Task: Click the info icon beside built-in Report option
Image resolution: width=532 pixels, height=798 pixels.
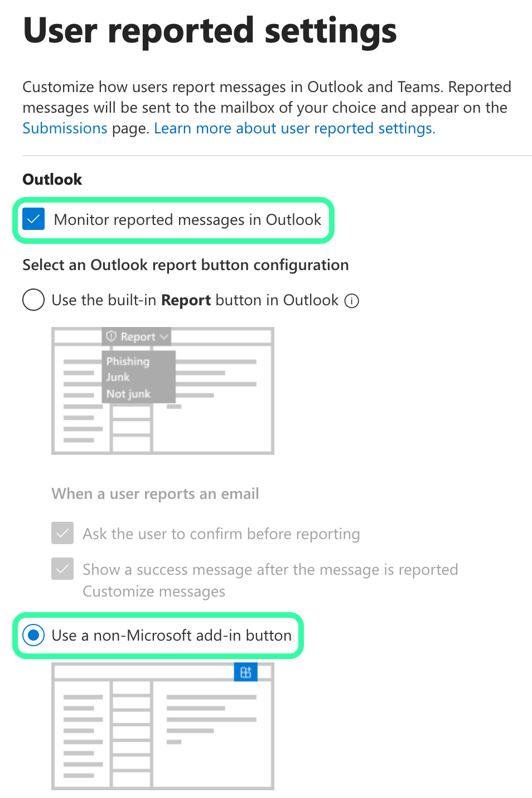Action: tap(352, 301)
